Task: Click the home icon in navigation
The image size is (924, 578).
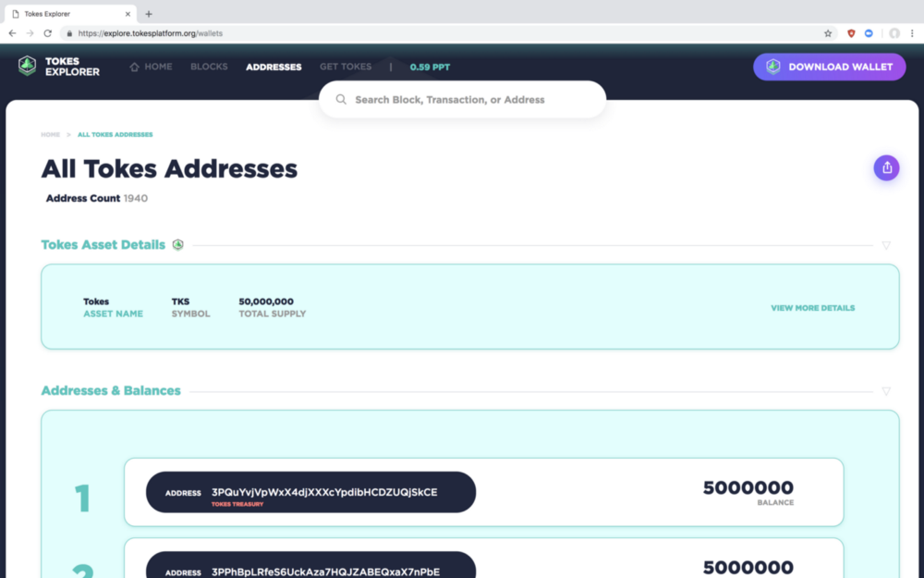Action: (134, 67)
